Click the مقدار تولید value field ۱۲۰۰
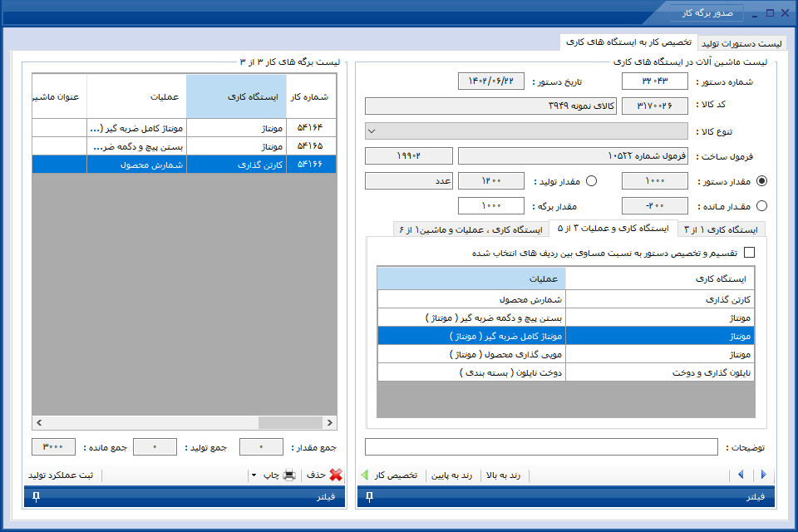 (491, 180)
